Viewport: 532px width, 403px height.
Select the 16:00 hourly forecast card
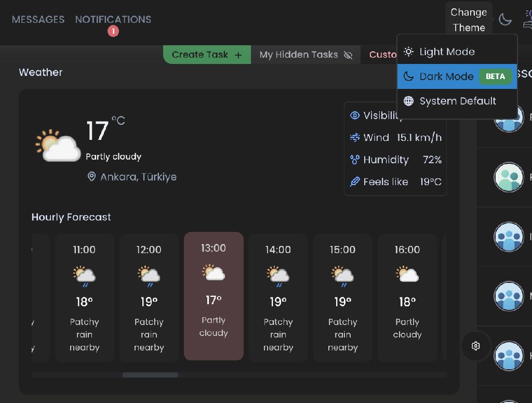[407, 297]
